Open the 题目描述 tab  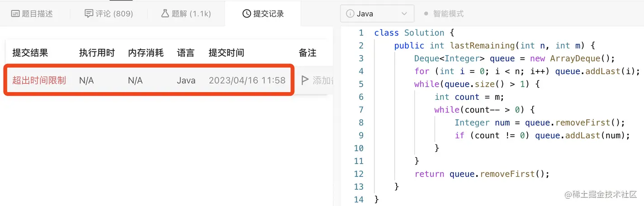click(32, 14)
